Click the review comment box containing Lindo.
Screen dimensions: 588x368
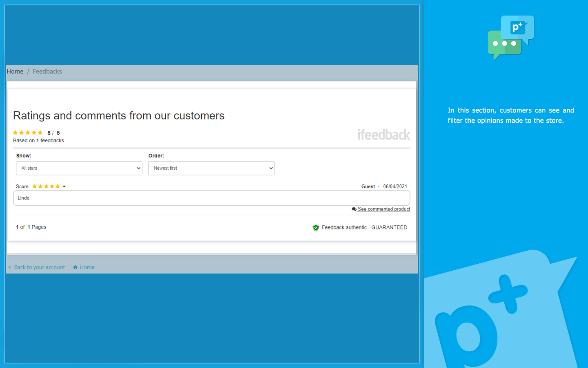coord(212,198)
